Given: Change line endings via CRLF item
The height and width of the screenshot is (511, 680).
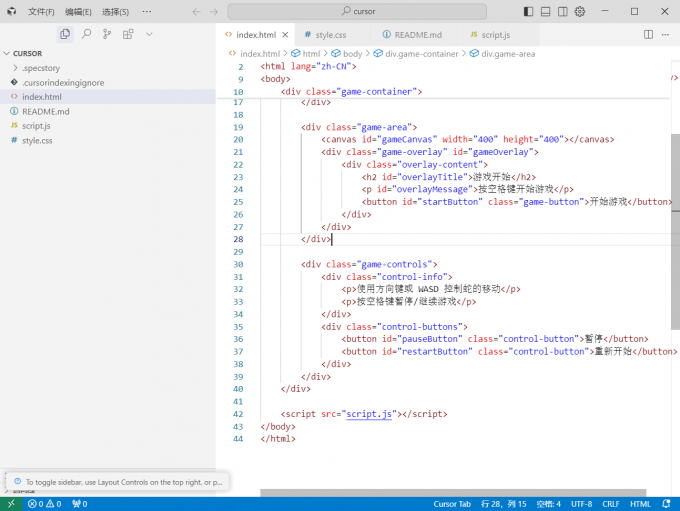Looking at the screenshot, I should [x=611, y=504].
